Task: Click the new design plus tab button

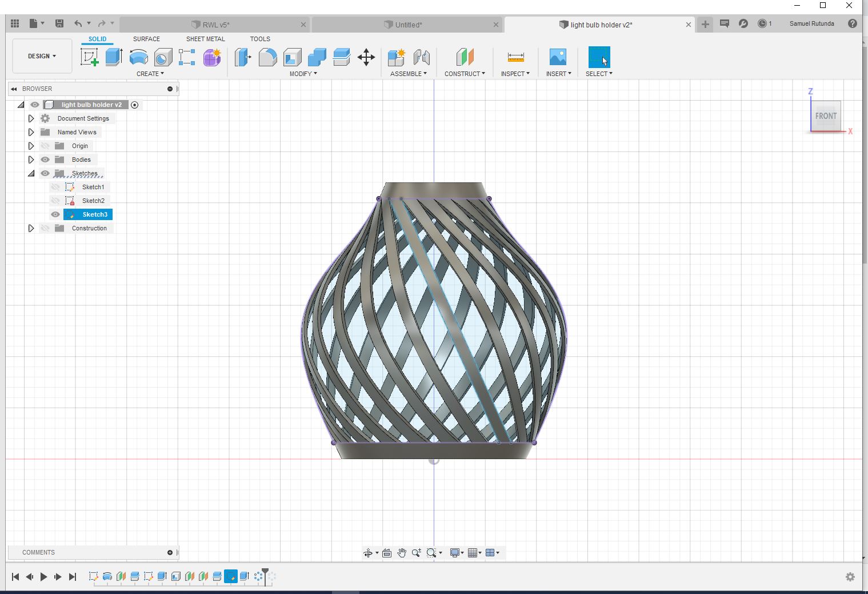Action: pyautogui.click(x=705, y=24)
